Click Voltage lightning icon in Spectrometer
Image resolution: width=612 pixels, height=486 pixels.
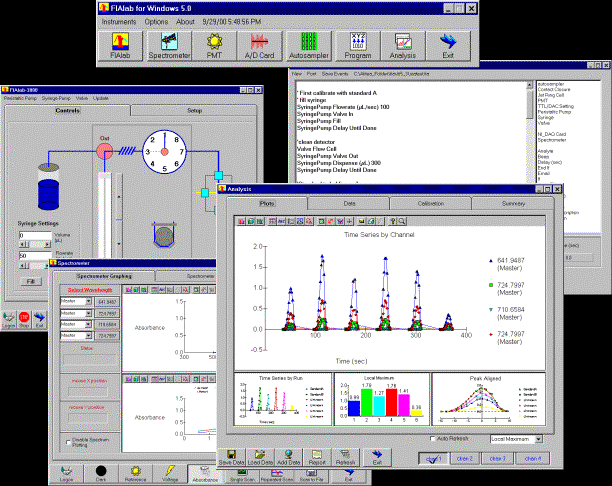[170, 474]
